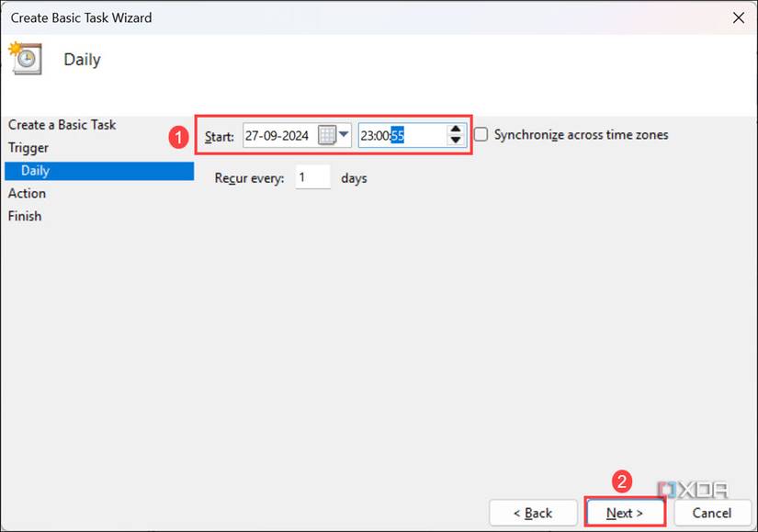Select the Finish step in the sidebar
The height and width of the screenshot is (532, 758).
(x=25, y=216)
